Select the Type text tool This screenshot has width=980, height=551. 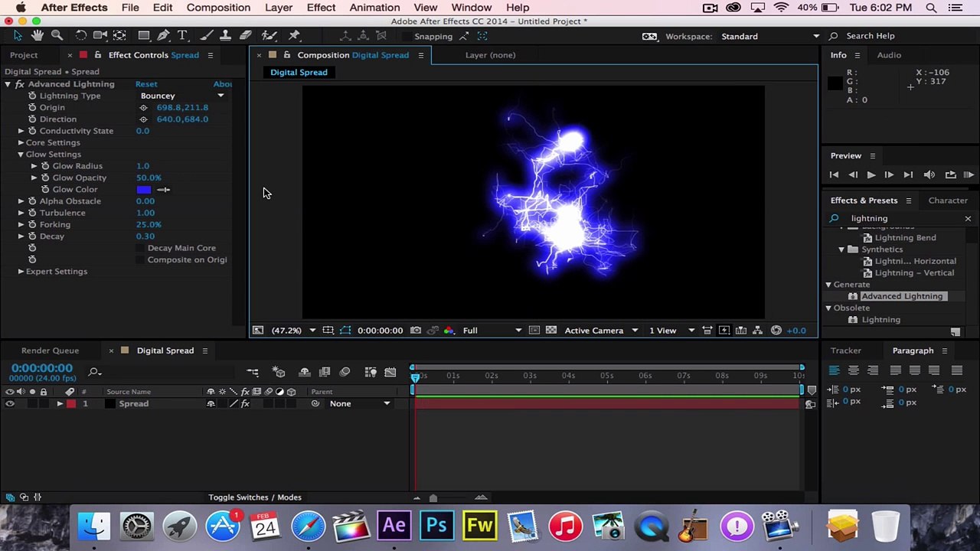pos(182,36)
